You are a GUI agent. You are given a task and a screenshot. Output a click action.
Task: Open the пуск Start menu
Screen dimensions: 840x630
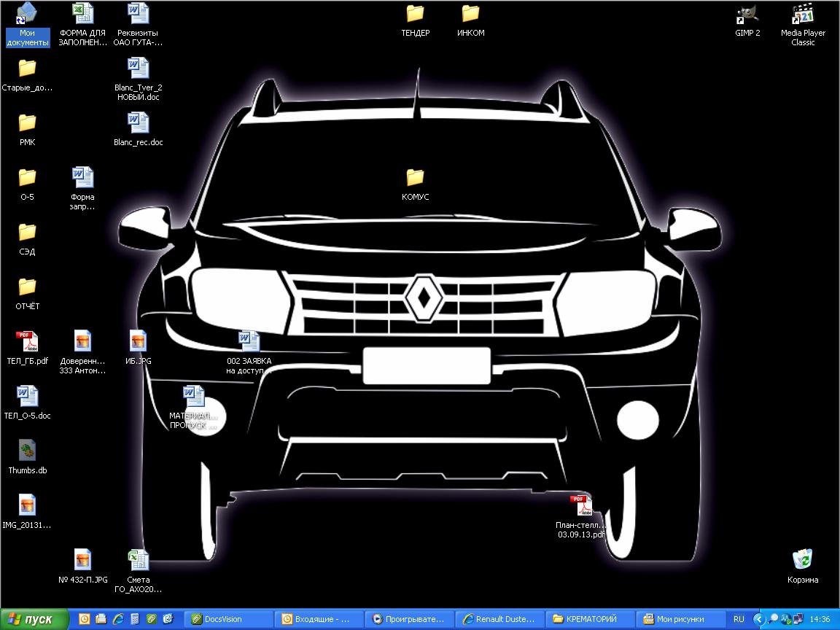click(x=34, y=619)
